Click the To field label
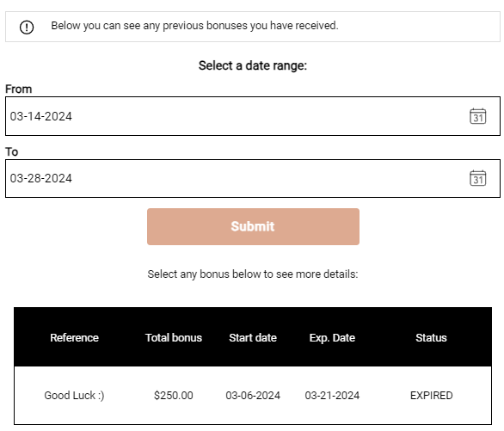 [x=11, y=151]
